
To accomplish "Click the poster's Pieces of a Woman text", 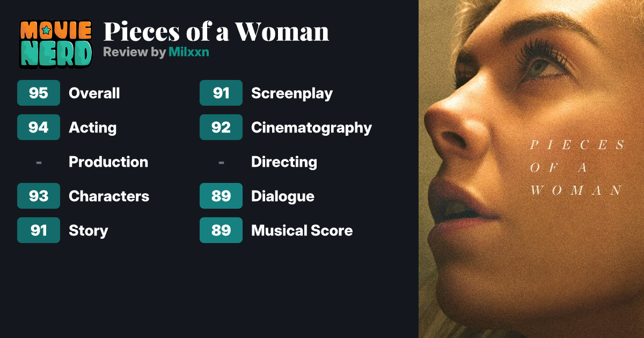I will [577, 167].
